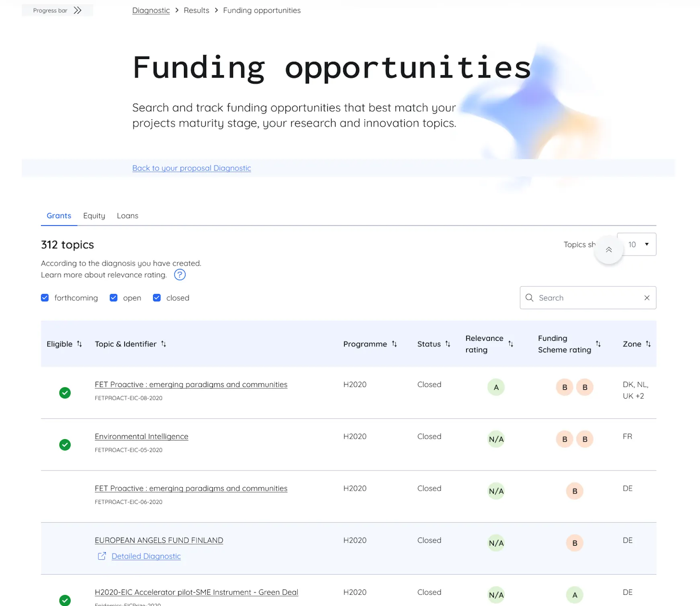Click Back to your proposal Diagnostic link
This screenshot has height=606, width=700.
192,168
